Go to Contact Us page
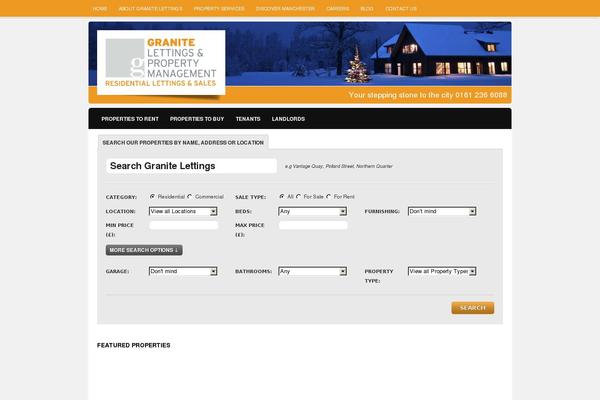This screenshot has width=600, height=400. point(401,8)
